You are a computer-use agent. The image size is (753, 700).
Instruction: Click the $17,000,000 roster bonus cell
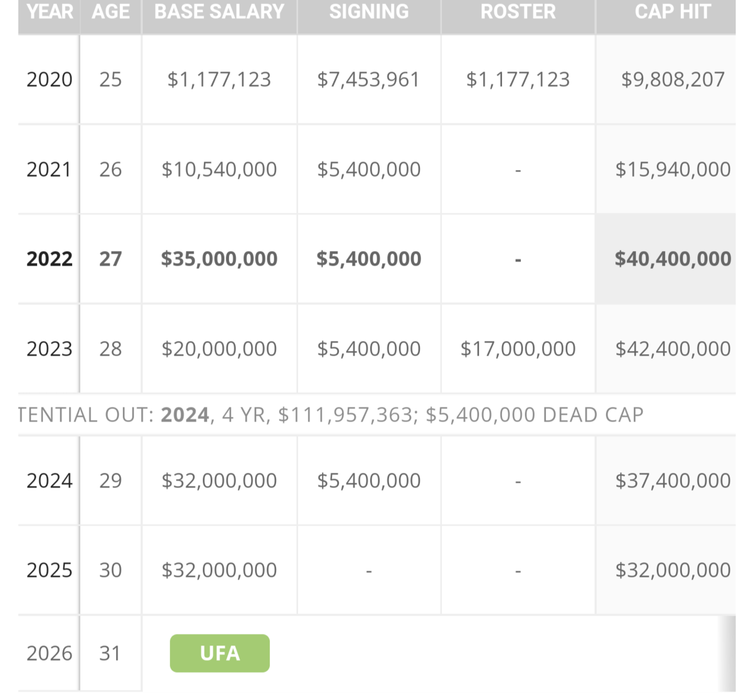click(518, 349)
